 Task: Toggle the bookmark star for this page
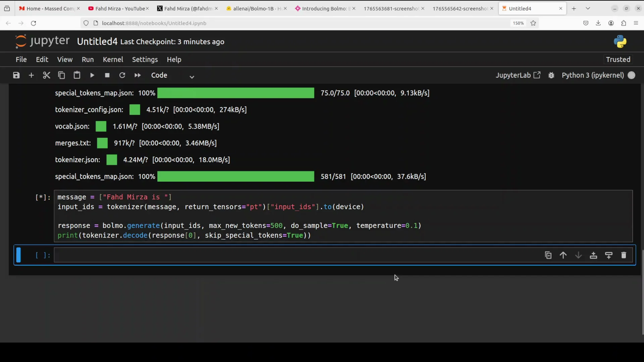pos(534,23)
